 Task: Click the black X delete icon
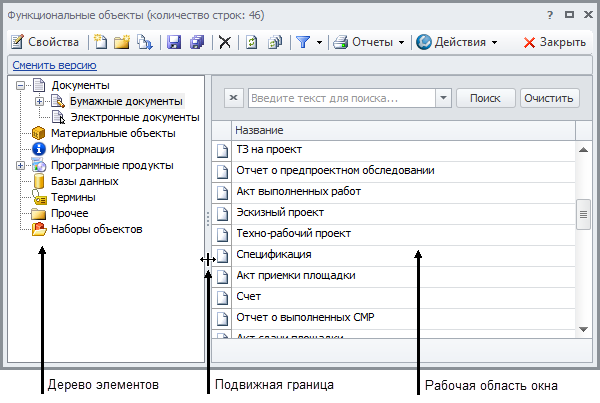coord(225,42)
